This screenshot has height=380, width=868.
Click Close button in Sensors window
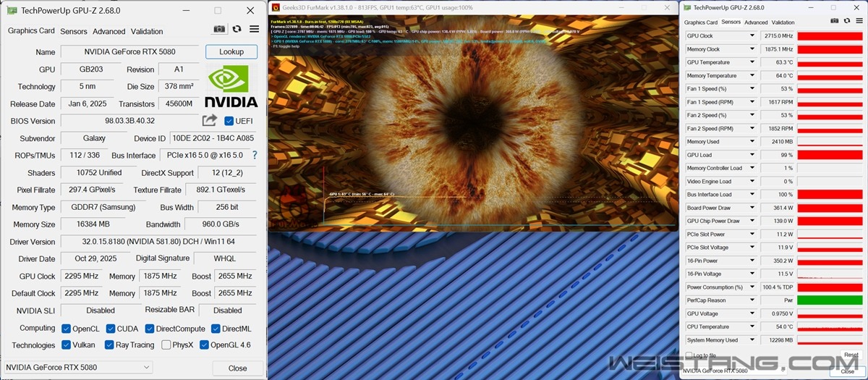(x=847, y=371)
